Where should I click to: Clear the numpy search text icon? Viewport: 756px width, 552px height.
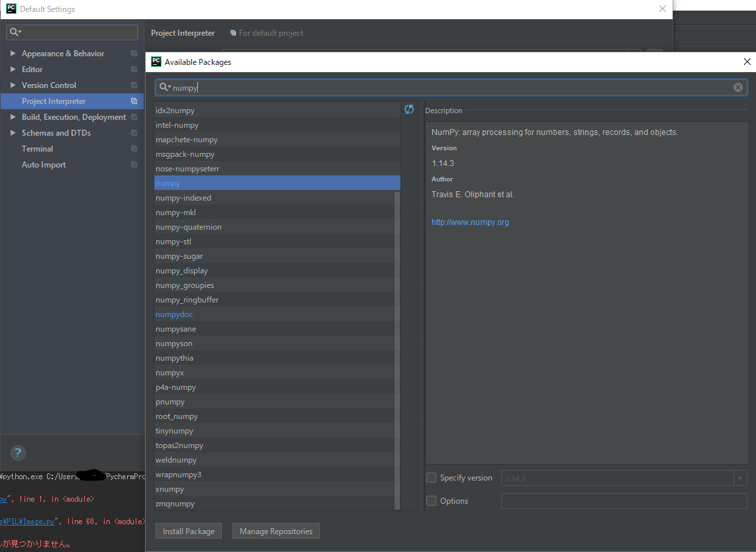(x=737, y=87)
